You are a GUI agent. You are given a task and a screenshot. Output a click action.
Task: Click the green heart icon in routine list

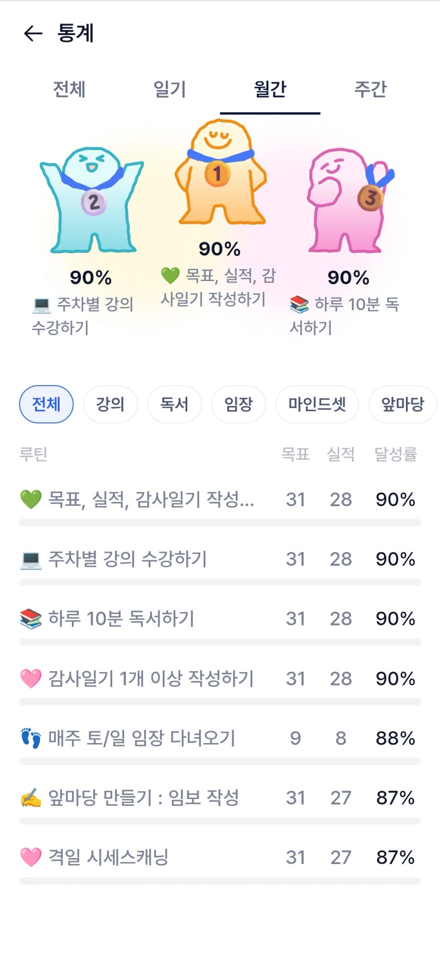[30, 499]
